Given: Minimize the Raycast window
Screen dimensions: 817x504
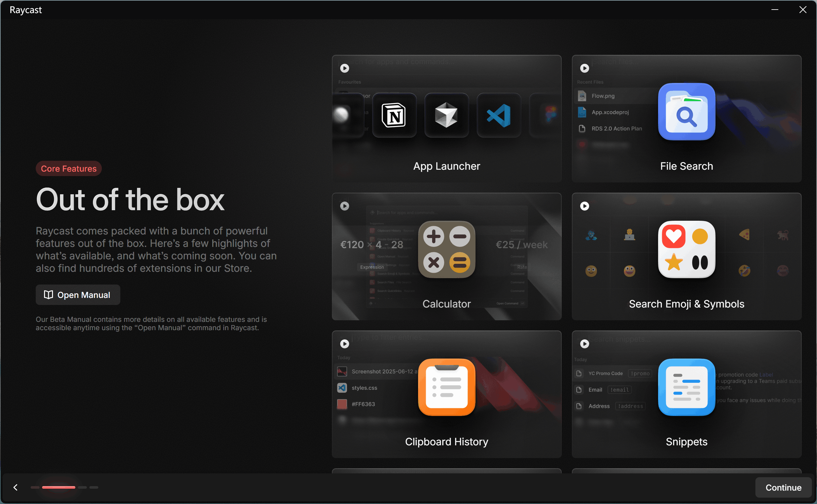Looking at the screenshot, I should [x=775, y=10].
